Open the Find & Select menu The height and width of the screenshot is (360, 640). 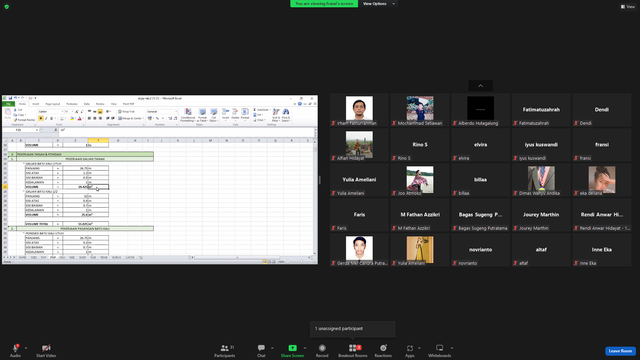tap(286, 115)
